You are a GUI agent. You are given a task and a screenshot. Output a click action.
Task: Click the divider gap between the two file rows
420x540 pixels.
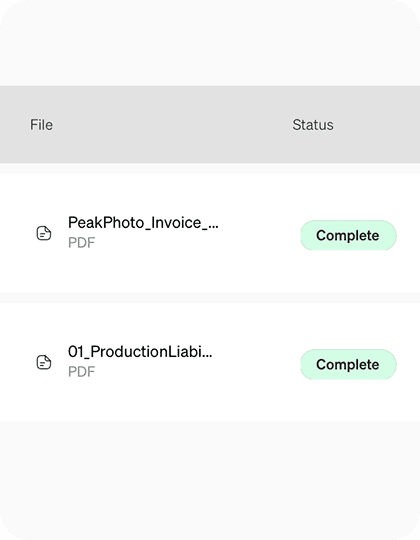210,298
